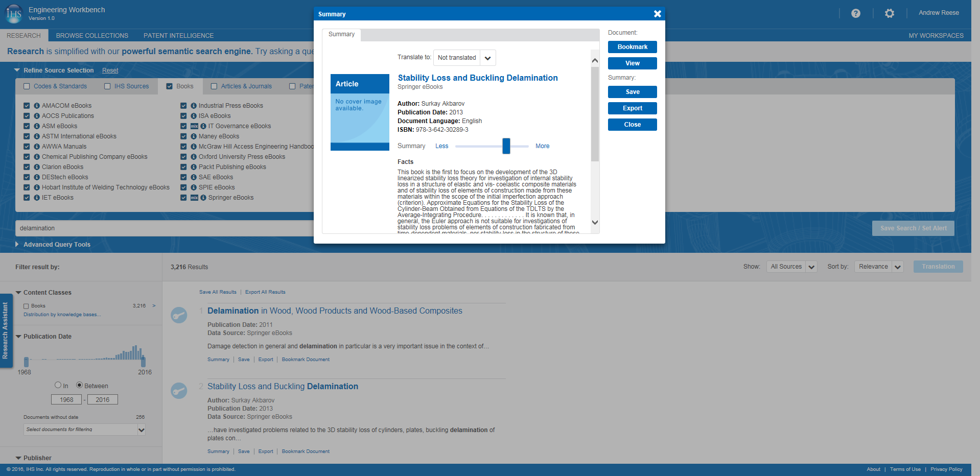Click info icon next to SPIE eBooks
This screenshot has width=980, height=476.
coord(194,187)
